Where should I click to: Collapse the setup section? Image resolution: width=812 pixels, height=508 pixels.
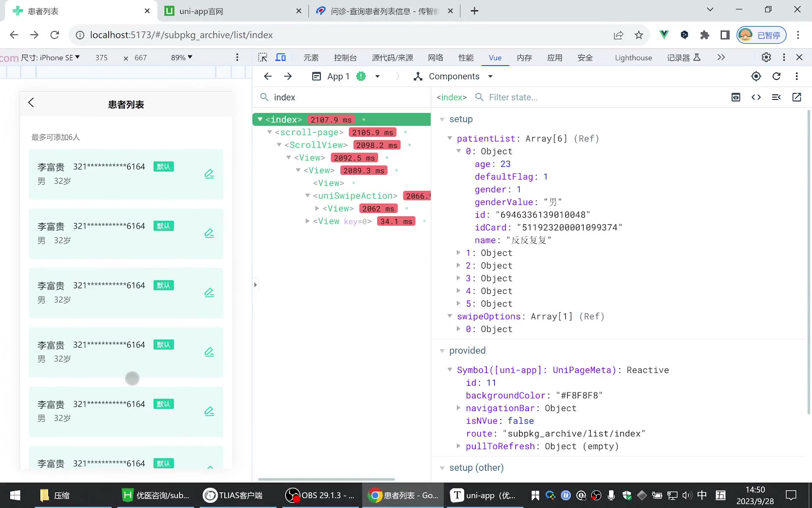pyautogui.click(x=442, y=119)
